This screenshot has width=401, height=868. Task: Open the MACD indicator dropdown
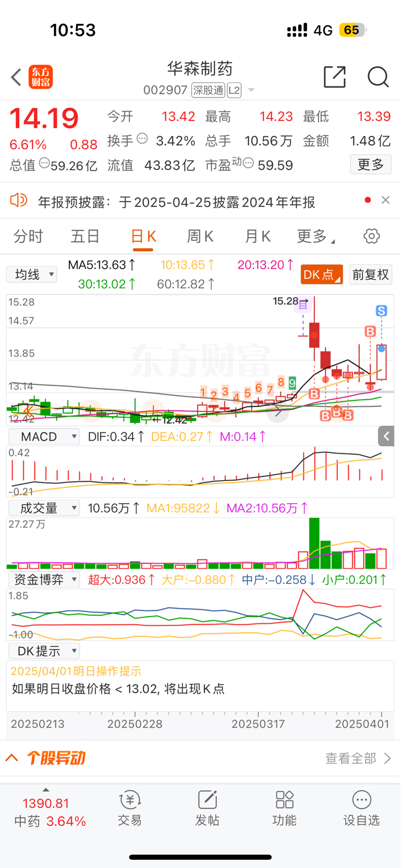44,437
